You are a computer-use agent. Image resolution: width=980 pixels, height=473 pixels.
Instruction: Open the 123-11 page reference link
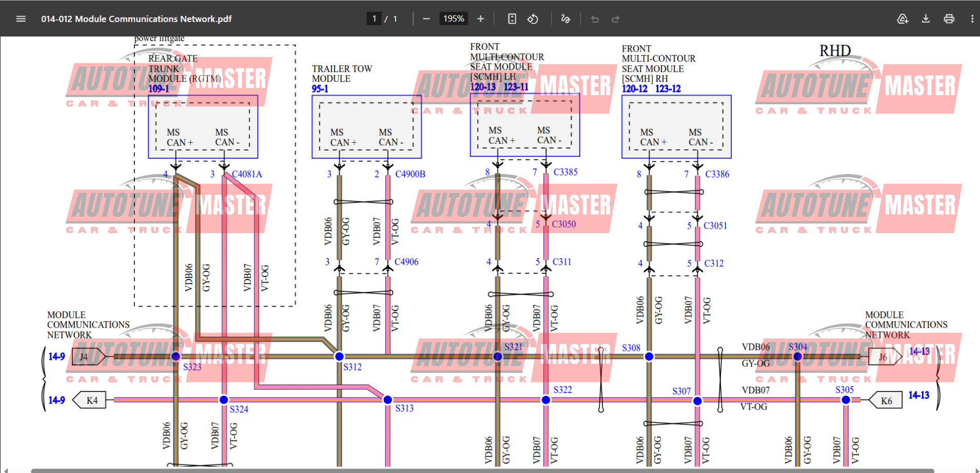click(x=516, y=87)
